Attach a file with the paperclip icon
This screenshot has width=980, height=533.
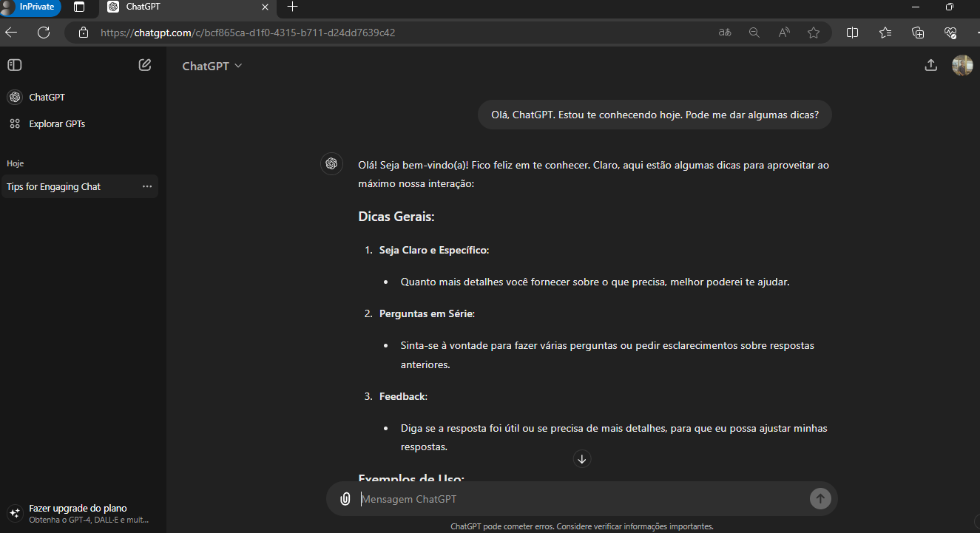pos(345,499)
